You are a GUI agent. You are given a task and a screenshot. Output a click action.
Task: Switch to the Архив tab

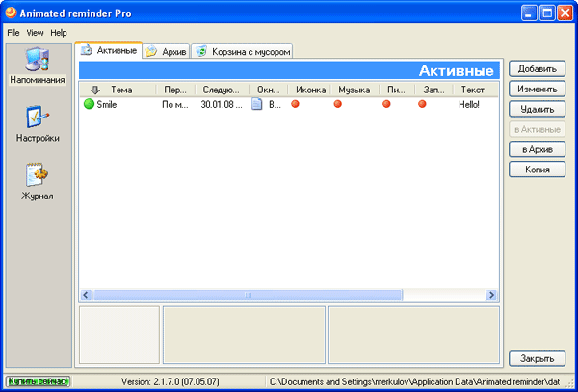pos(167,52)
